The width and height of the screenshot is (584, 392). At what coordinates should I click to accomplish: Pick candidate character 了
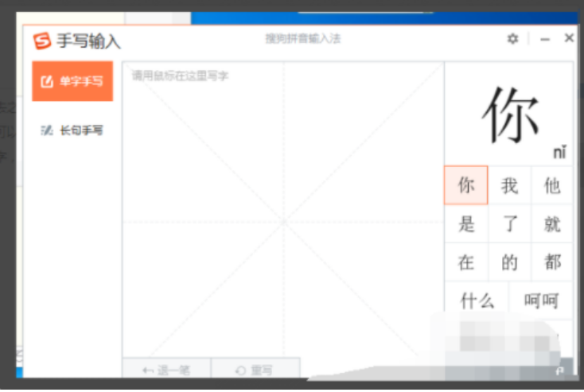point(509,224)
